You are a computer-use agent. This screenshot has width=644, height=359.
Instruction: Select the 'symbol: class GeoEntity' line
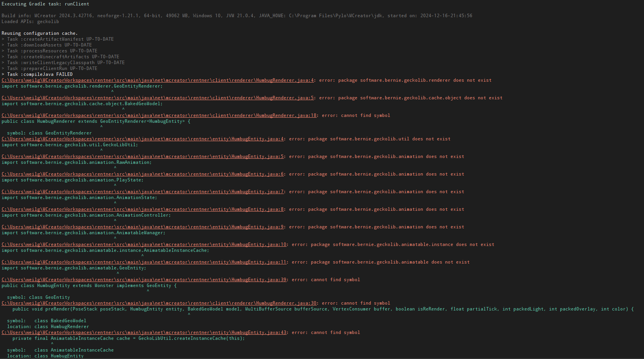[x=38, y=297]
